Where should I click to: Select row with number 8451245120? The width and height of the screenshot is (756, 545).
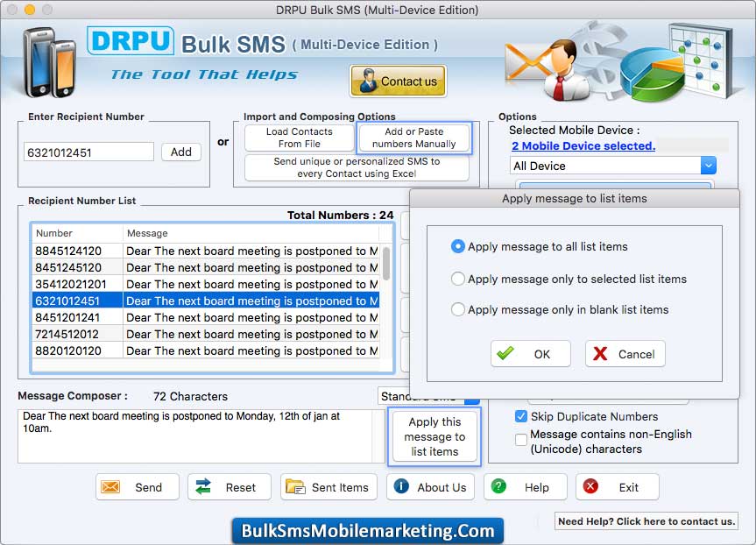[206, 267]
